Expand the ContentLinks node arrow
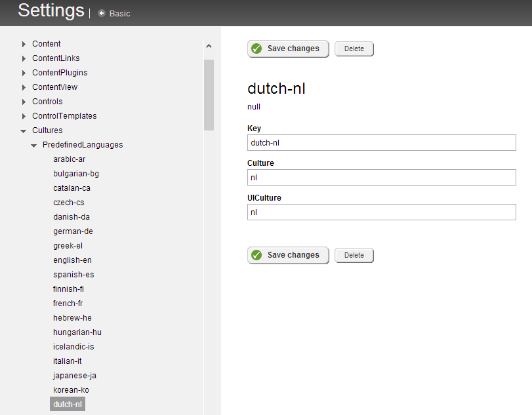The width and height of the screenshot is (532, 415). (x=24, y=58)
